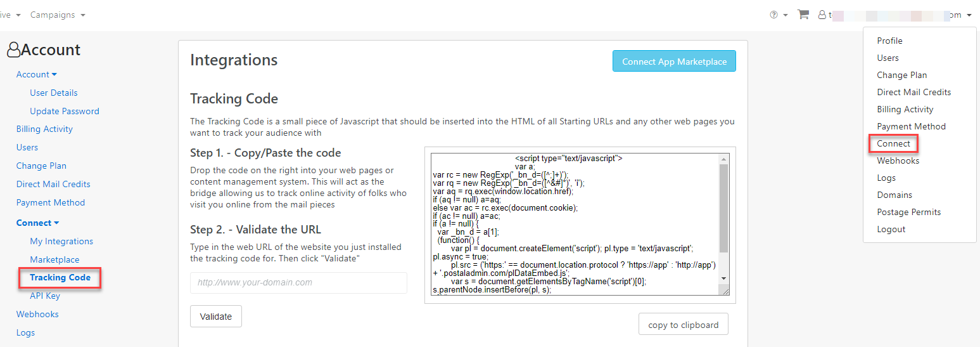Open API Key in the sidebar
The height and width of the screenshot is (347, 980).
click(45, 296)
